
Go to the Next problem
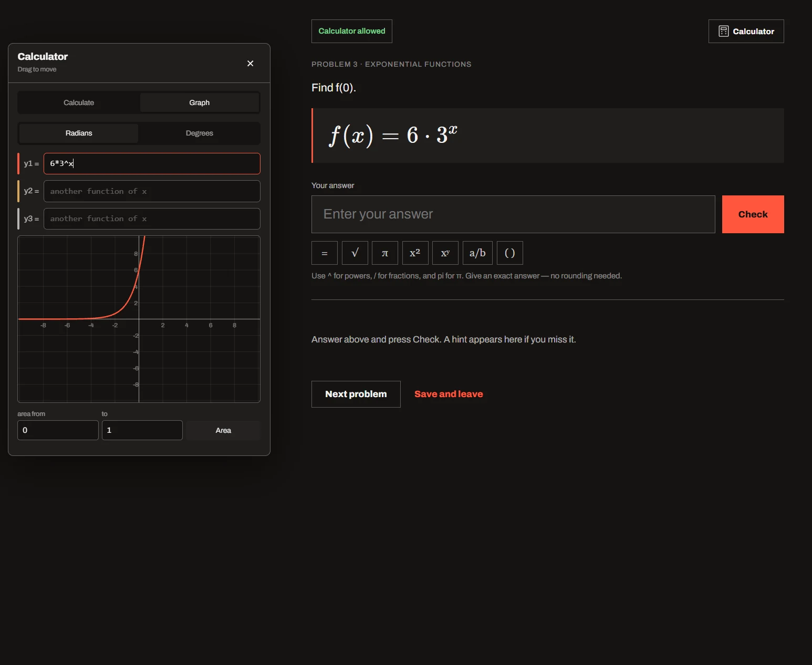click(x=356, y=394)
